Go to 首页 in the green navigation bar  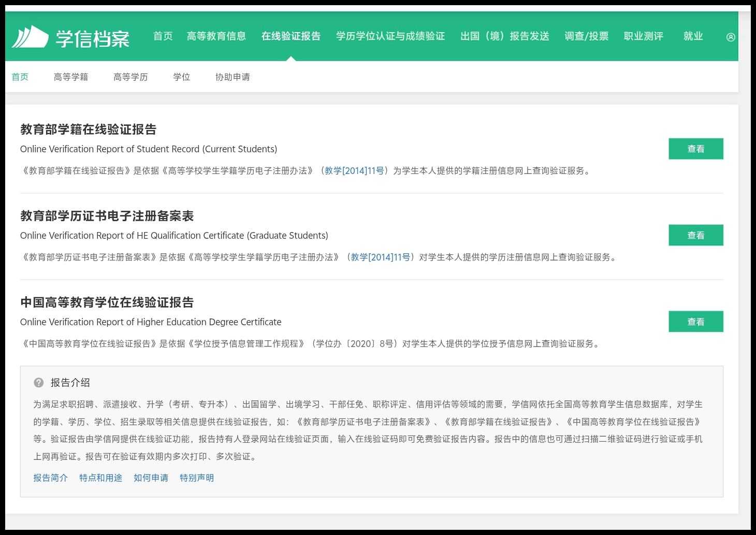click(163, 36)
